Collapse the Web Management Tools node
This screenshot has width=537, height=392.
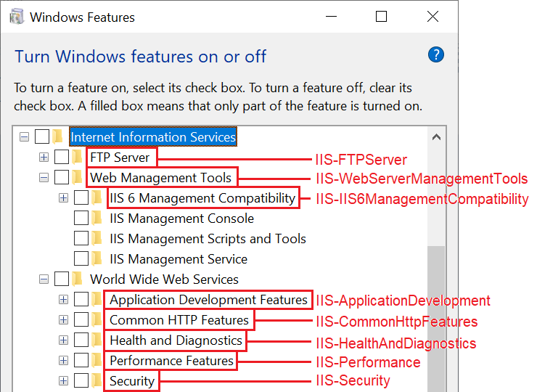[44, 178]
